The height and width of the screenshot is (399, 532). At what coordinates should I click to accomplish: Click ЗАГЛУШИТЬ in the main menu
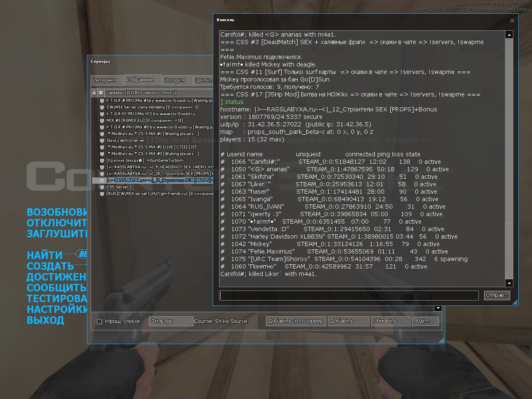[x=57, y=234]
